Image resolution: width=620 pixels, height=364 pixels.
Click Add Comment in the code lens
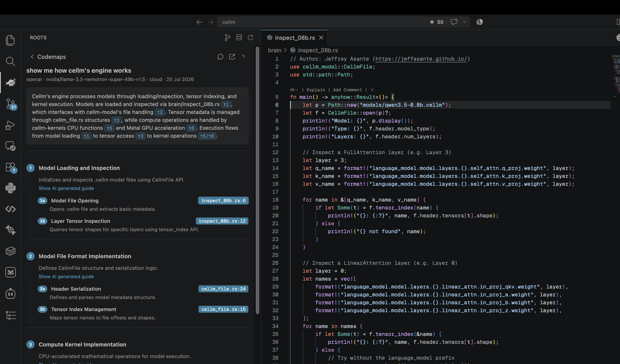coord(347,90)
